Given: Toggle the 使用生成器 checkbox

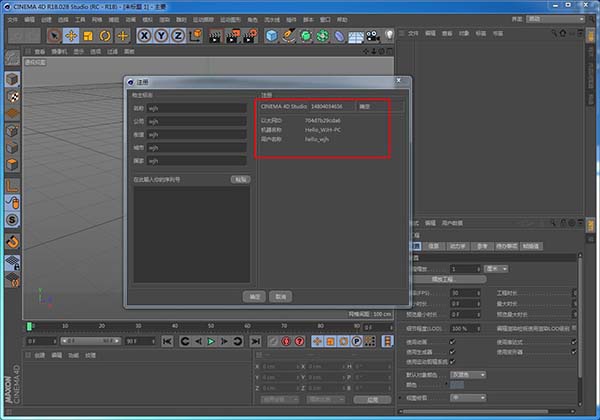Looking at the screenshot, I should (452, 352).
